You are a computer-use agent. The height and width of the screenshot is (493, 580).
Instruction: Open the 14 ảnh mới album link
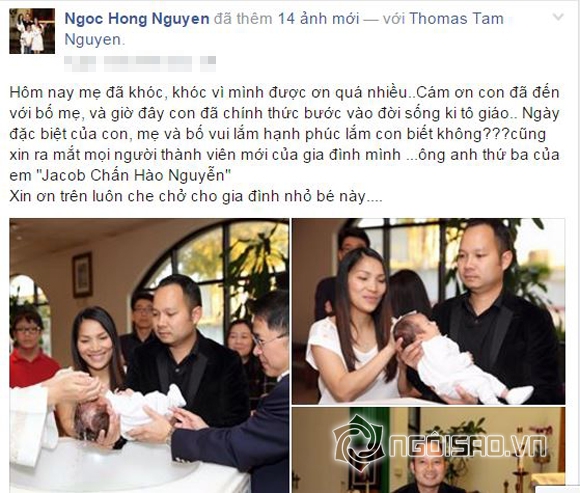pyautogui.click(x=318, y=18)
